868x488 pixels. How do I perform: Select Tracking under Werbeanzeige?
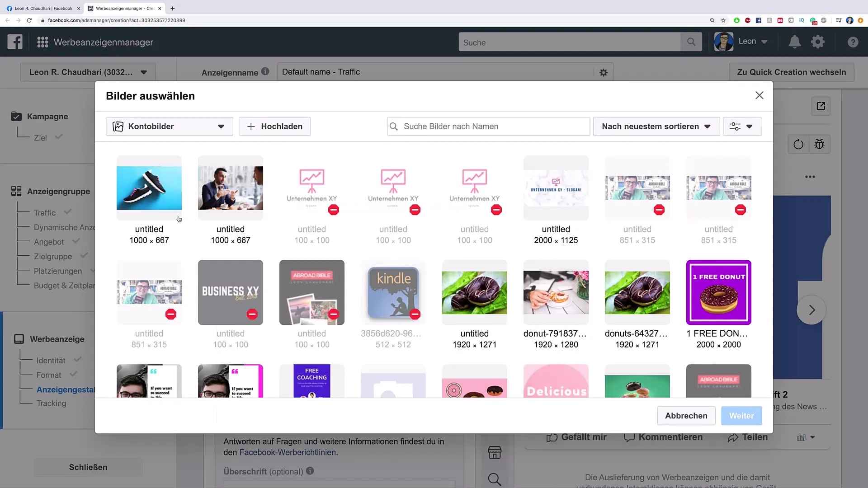[51, 403]
